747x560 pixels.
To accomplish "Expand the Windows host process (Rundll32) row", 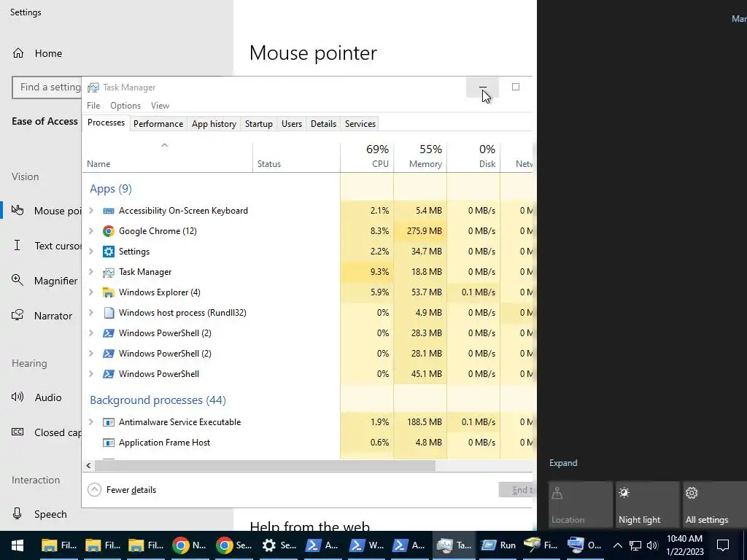I will (x=91, y=313).
